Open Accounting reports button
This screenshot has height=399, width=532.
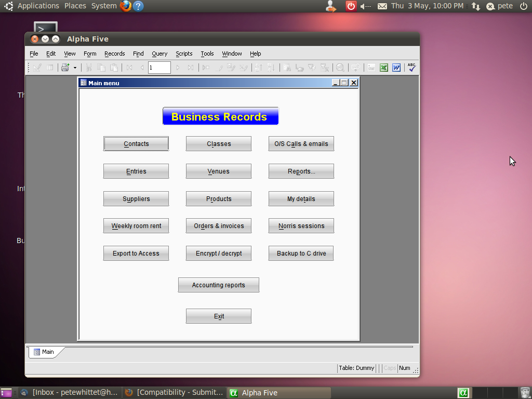pos(219,285)
